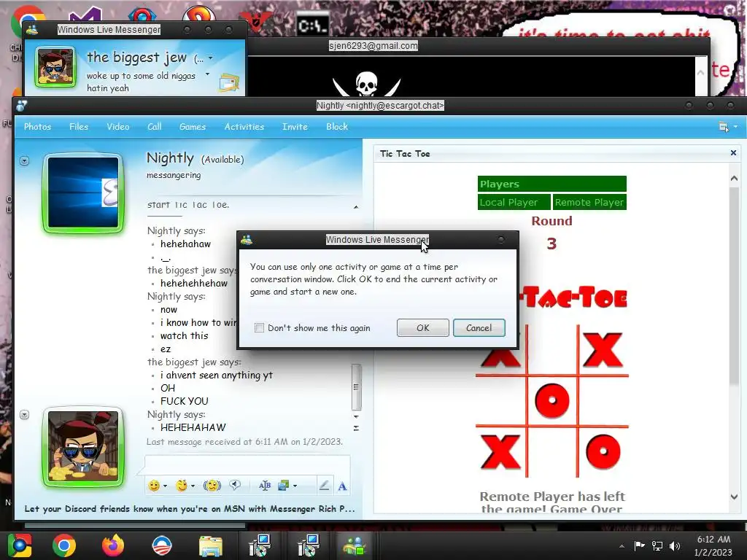Screen dimensions: 747x560
Task: Dismiss dialog with Cancel button
Action: (x=479, y=327)
